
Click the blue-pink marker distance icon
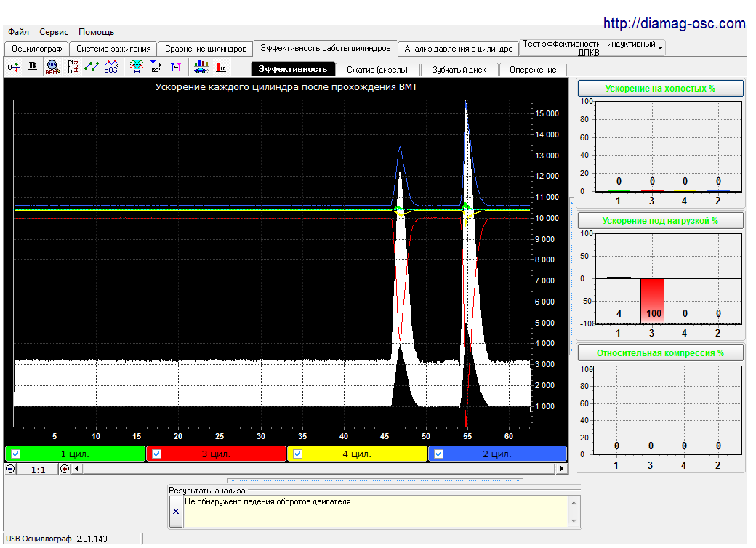click(176, 67)
